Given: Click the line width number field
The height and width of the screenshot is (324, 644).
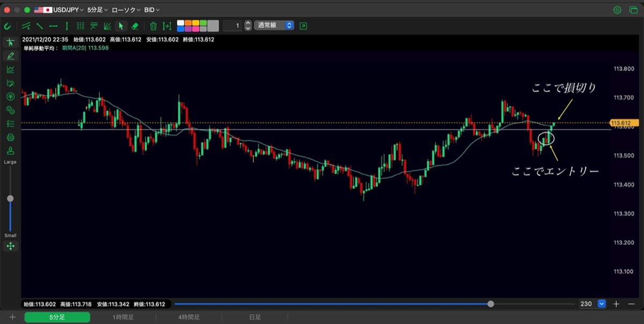Looking at the screenshot, I should (x=232, y=26).
